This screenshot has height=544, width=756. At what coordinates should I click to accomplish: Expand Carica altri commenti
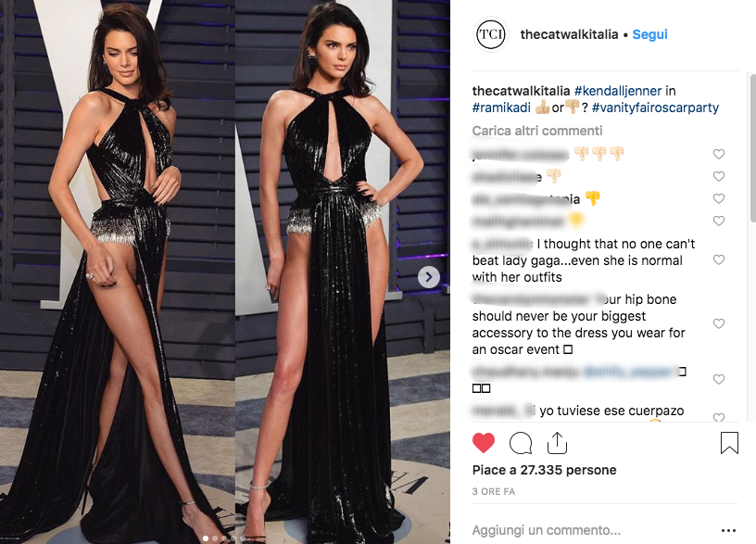click(537, 131)
